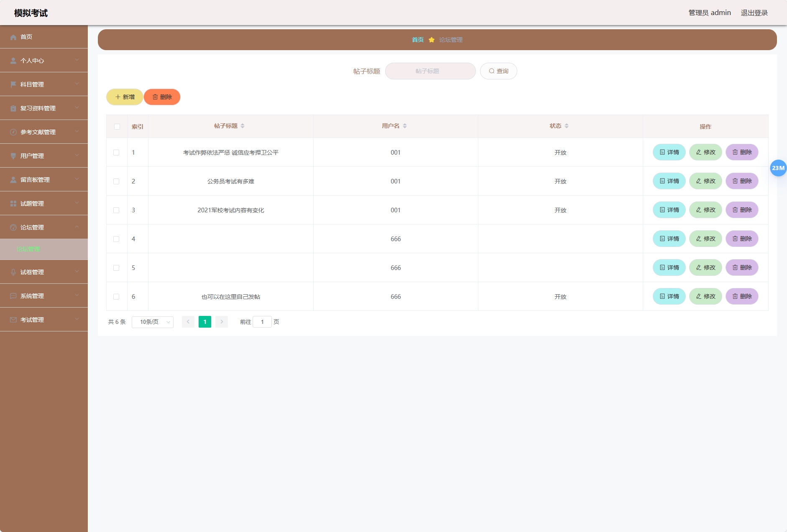
Task: Expand the 参考文献管理 menu chevron
Action: coord(77,132)
